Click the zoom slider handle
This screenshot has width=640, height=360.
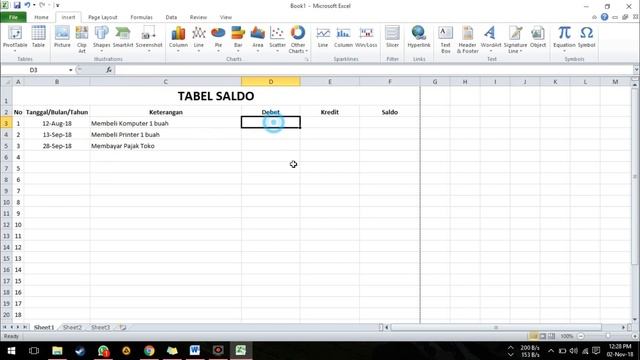pos(608,336)
